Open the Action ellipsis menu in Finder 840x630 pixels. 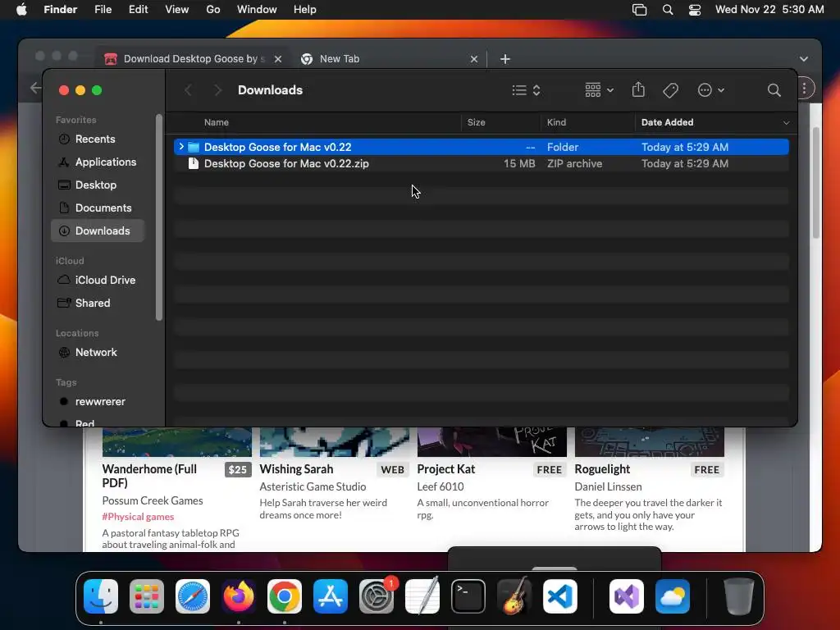(x=711, y=90)
